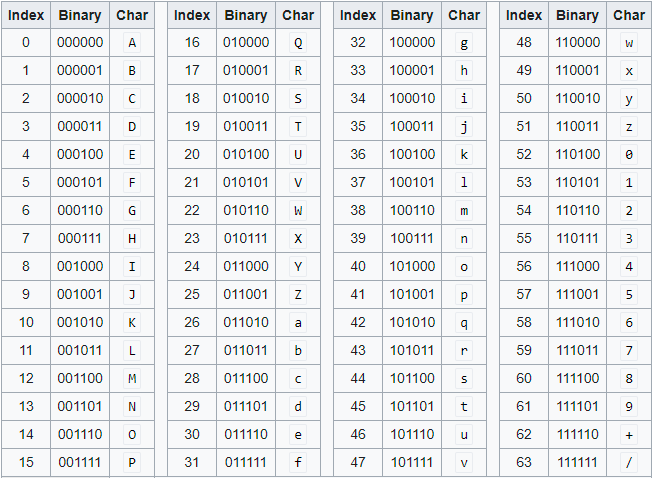Select the binary cell 000010

80,98
